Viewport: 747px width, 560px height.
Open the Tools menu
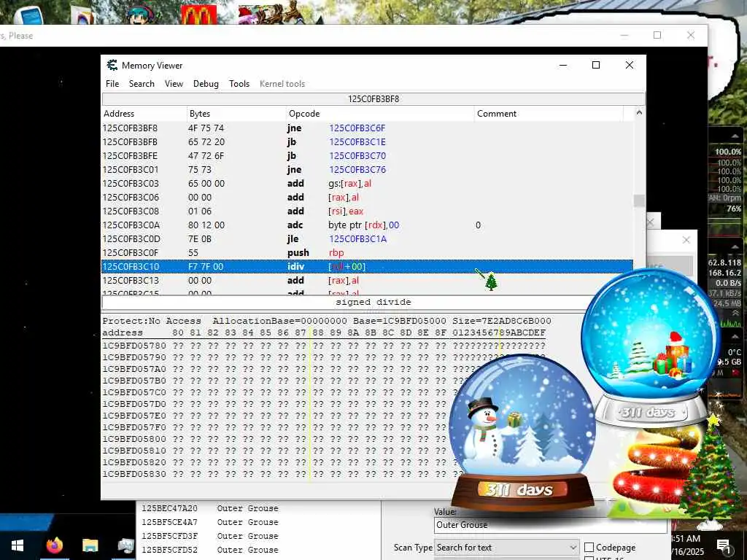239,84
